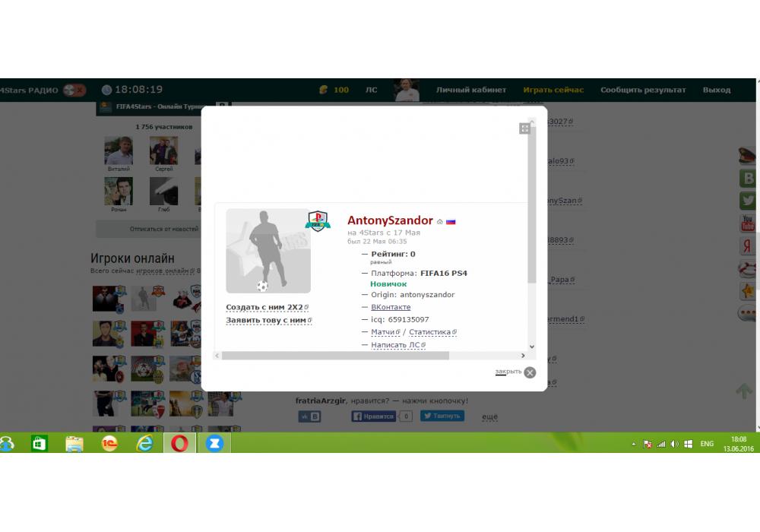This screenshot has height=532, width=760.
Task: Open Opera browser in the taskbar
Action: (x=179, y=443)
